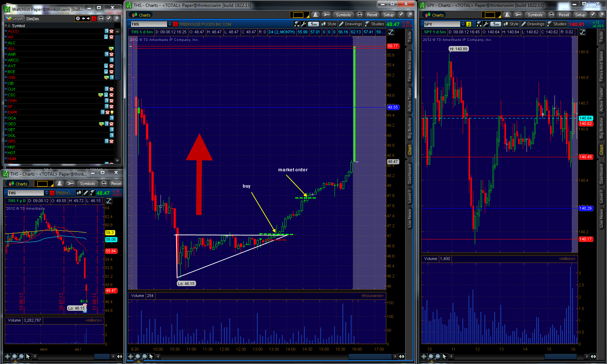Viewport: 607px width, 364px height.
Task: Expand bottom chevron in small THS window
Action: click(x=15, y=362)
